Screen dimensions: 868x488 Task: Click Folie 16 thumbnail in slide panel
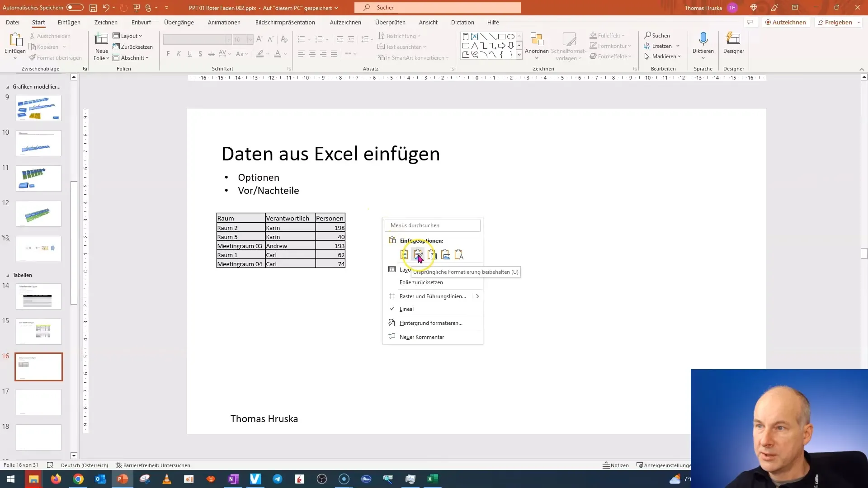pos(38,367)
